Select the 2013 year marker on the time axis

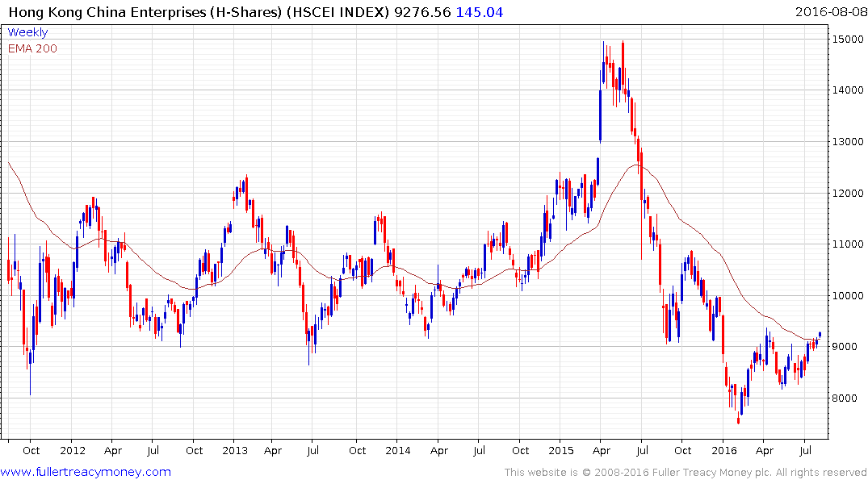click(x=235, y=450)
